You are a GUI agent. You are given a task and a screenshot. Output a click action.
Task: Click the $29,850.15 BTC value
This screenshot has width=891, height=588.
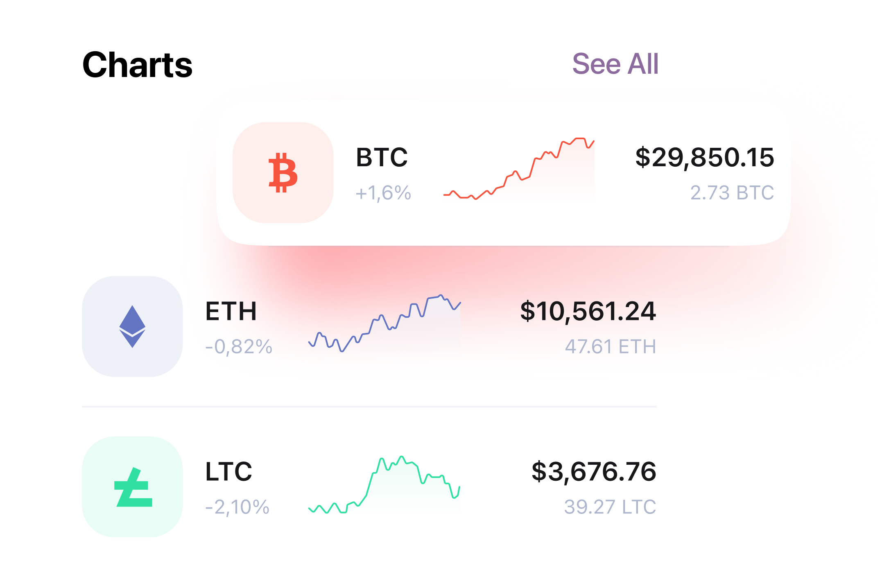704,158
